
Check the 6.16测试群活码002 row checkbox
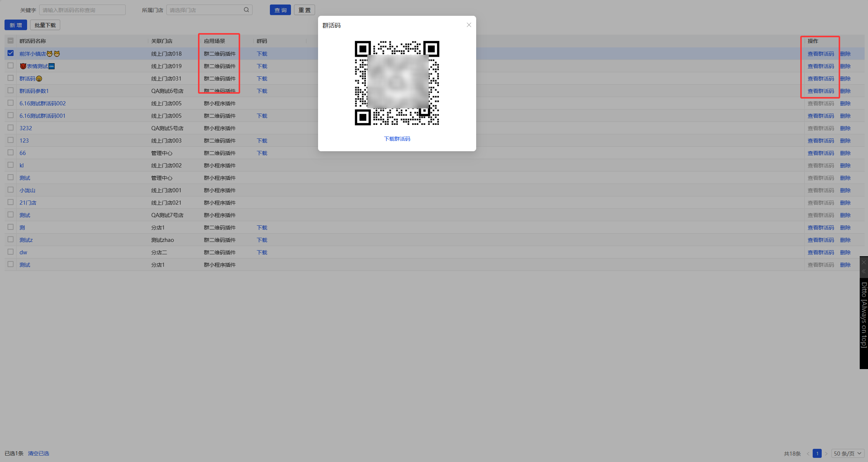point(11,103)
